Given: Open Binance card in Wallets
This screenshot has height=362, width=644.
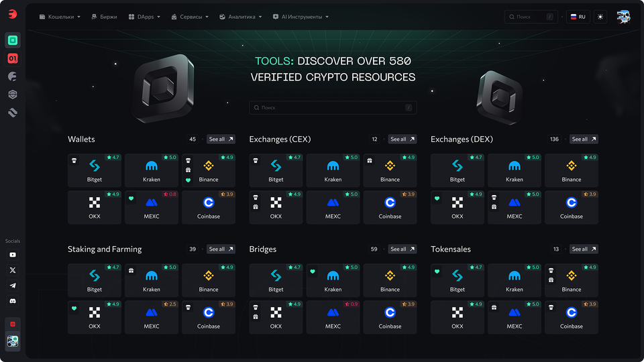Looking at the screenshot, I should point(209,170).
